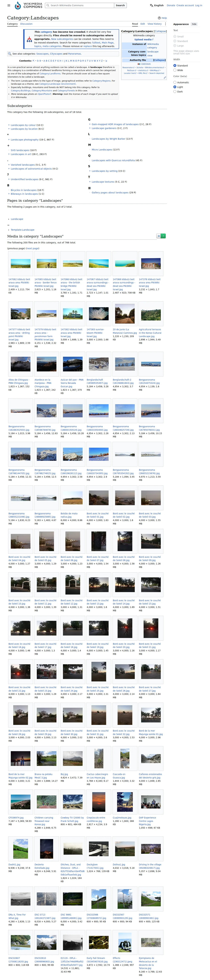Open the Azúcar del pan thumbnail image
Viewport: 210px width, 980px height.
click(x=72, y=364)
